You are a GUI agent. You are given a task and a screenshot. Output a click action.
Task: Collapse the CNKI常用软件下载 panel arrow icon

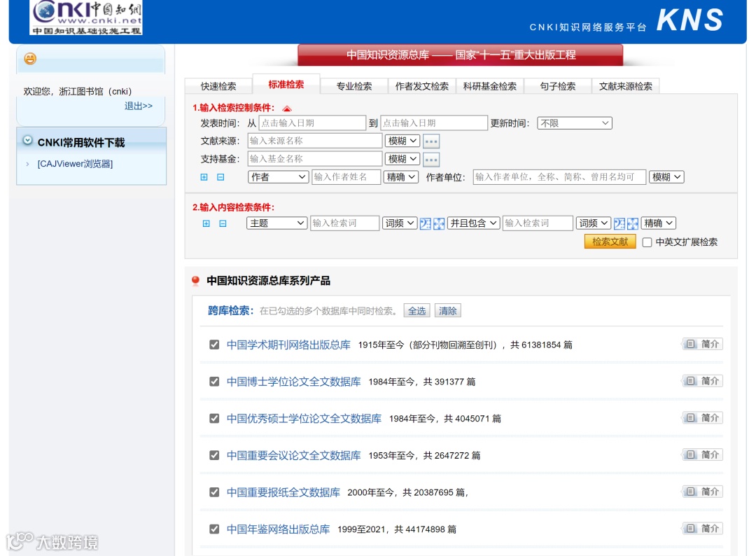[28, 140]
